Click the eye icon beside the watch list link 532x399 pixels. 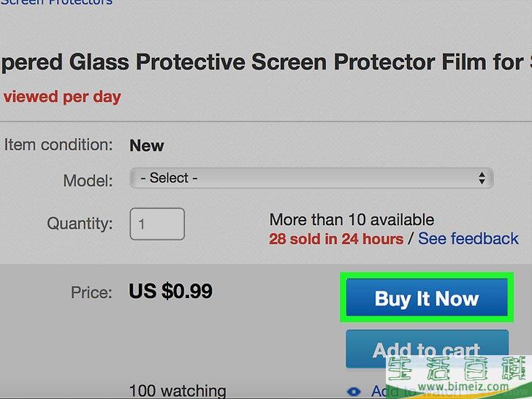click(354, 392)
